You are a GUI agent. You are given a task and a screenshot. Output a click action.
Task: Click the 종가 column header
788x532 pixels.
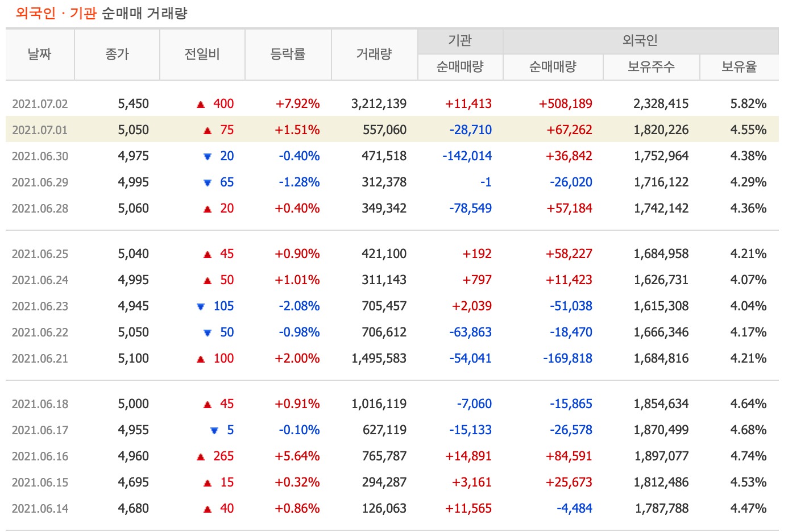(x=117, y=55)
